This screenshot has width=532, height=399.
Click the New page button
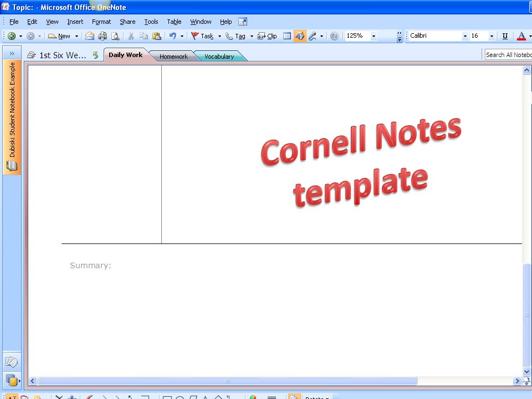59,36
